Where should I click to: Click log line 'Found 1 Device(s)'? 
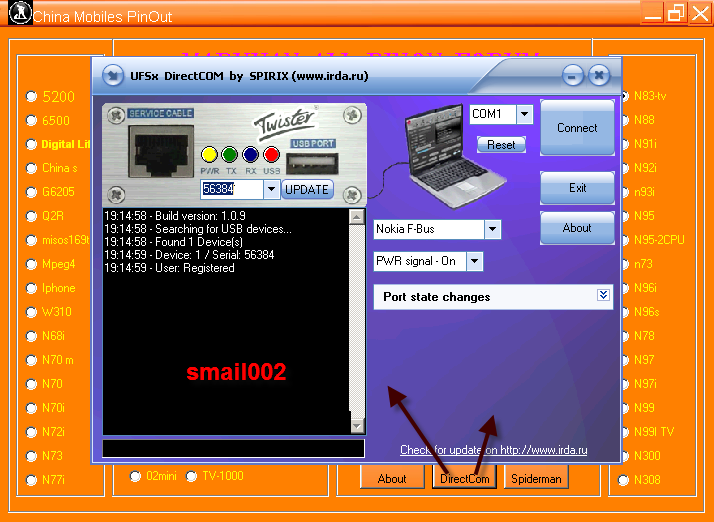(173, 242)
